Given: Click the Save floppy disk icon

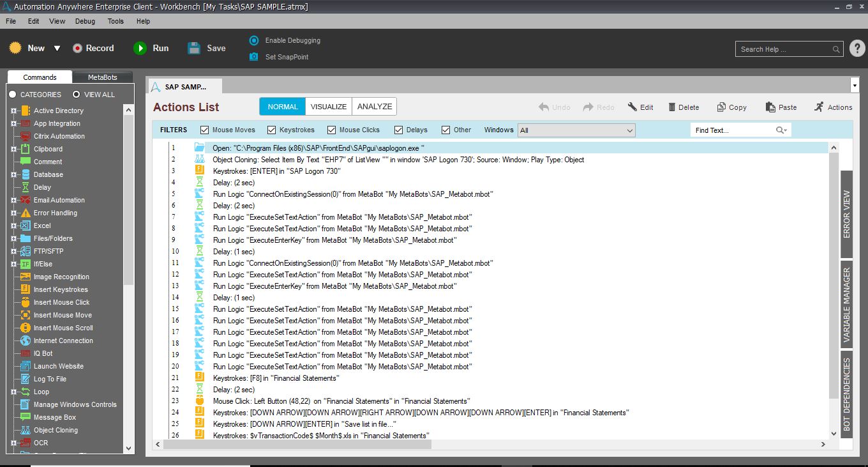Looking at the screenshot, I should point(194,49).
